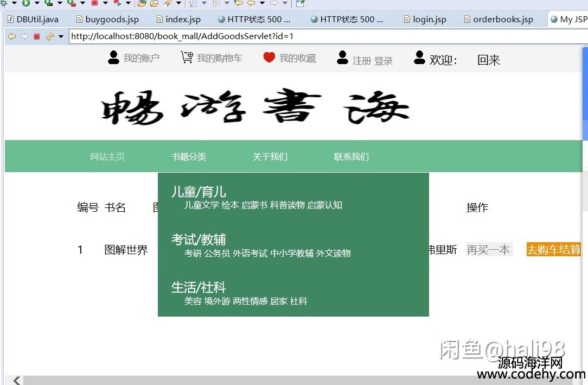
Task: Open the dropdown beside the green Run icon
Action: click(x=37, y=3)
